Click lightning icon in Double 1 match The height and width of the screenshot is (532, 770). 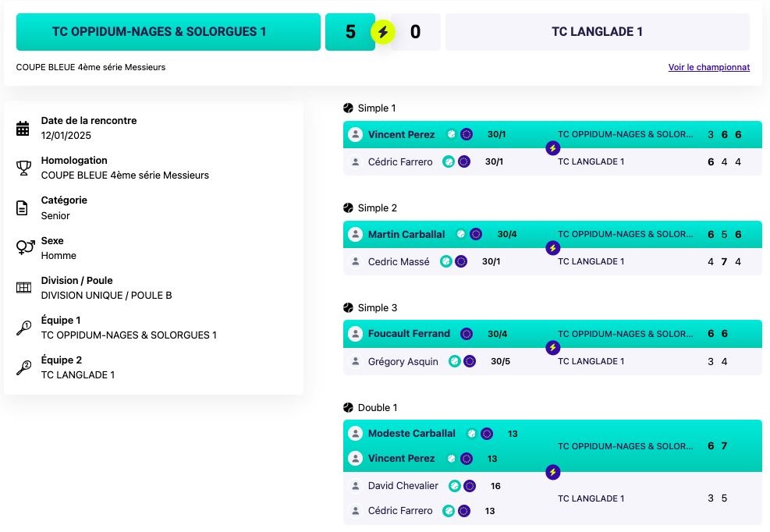[552, 472]
